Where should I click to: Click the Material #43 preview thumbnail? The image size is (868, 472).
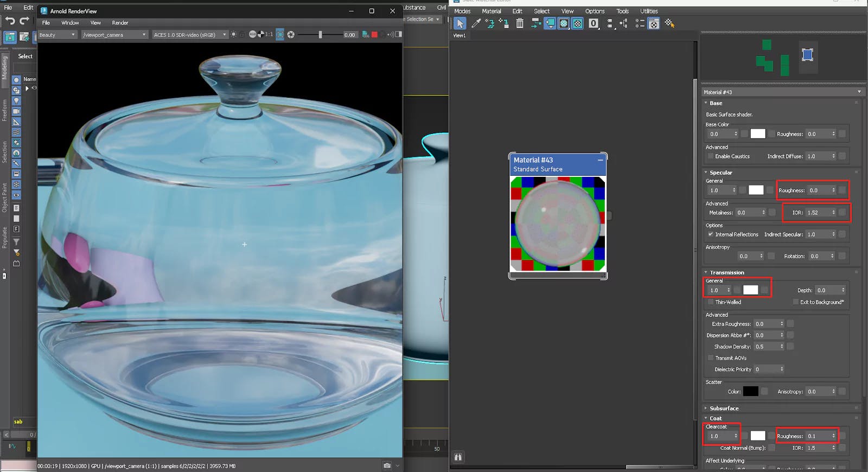[558, 224]
